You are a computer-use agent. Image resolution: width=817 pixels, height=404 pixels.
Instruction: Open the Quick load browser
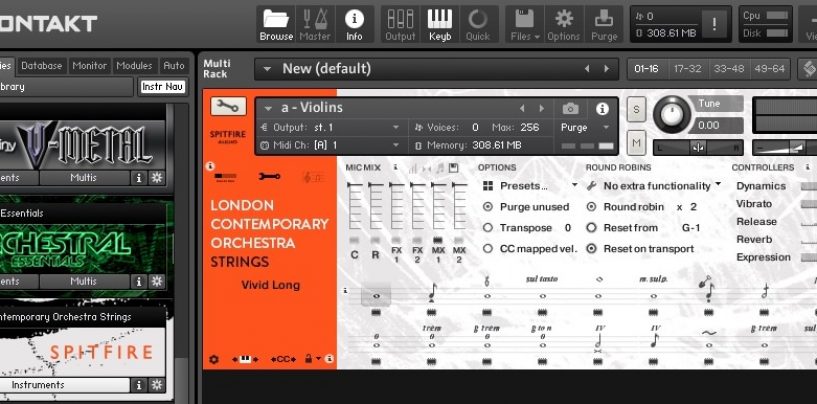pyautogui.click(x=478, y=25)
